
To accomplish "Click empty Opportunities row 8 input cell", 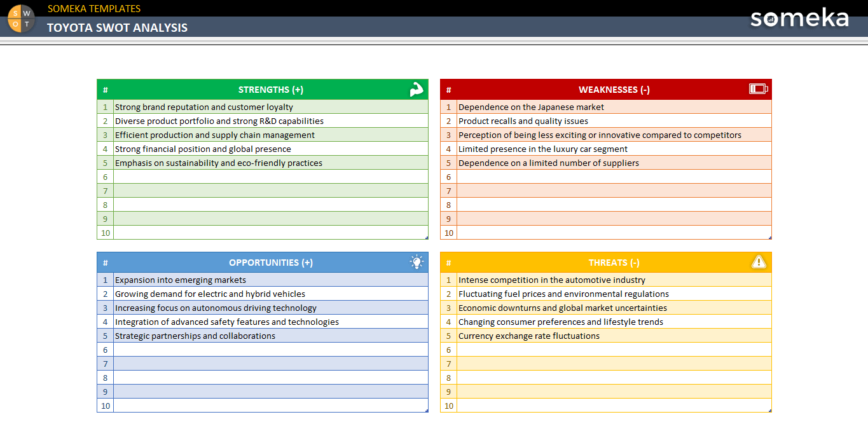I will point(271,378).
